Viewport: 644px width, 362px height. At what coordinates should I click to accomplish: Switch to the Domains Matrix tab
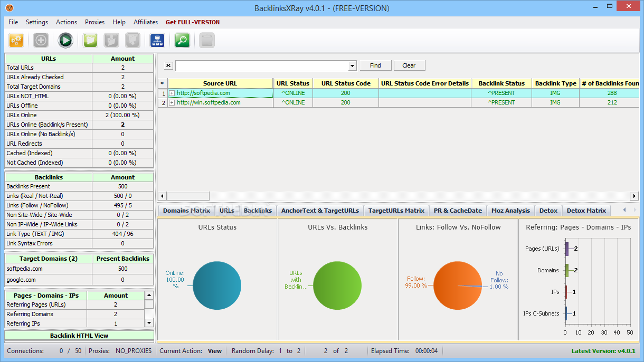pyautogui.click(x=186, y=211)
